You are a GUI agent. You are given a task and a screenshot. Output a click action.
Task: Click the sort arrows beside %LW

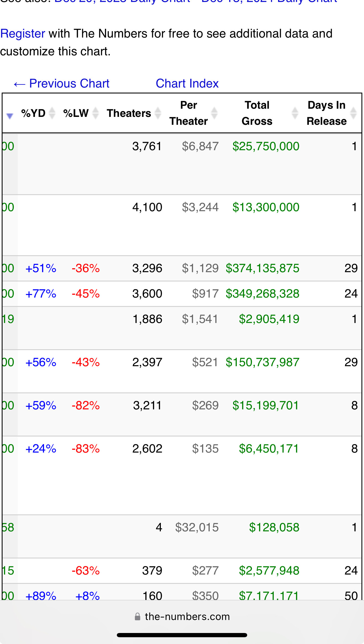(96, 113)
